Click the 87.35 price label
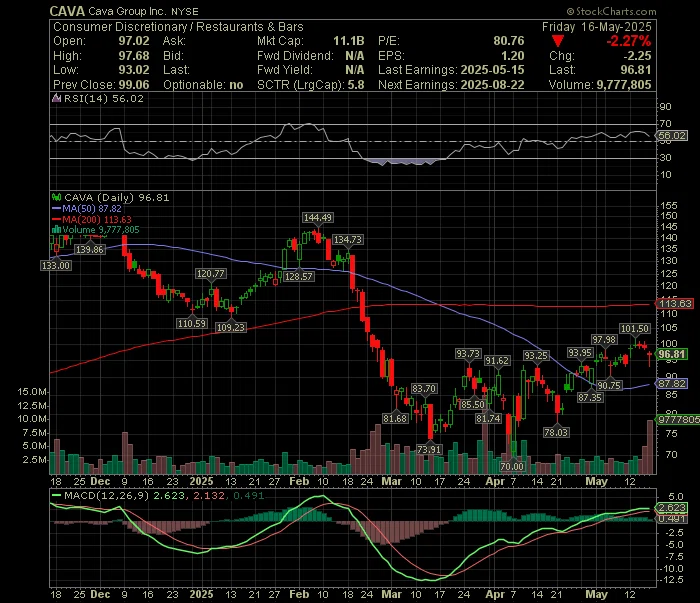 (x=590, y=398)
